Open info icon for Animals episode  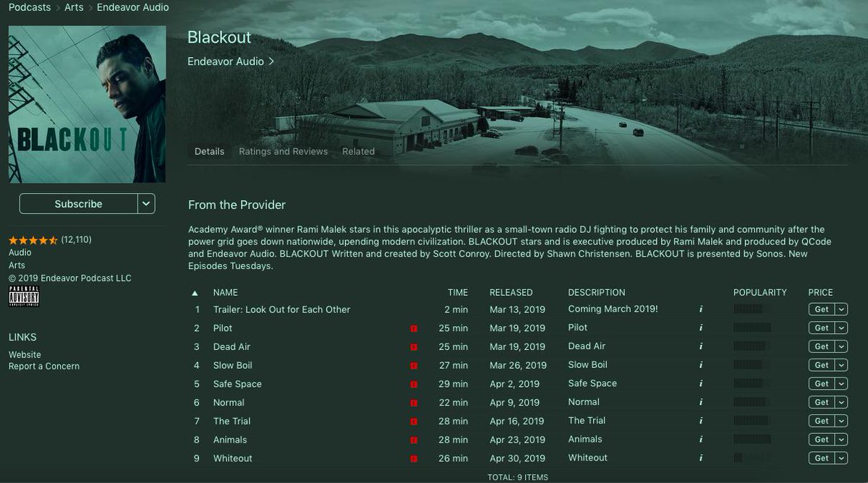(700, 440)
